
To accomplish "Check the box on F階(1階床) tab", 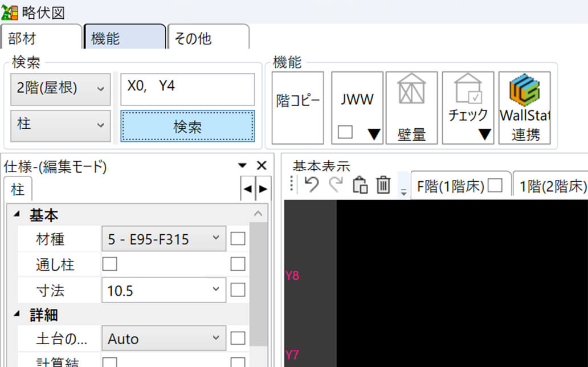I will tap(495, 186).
